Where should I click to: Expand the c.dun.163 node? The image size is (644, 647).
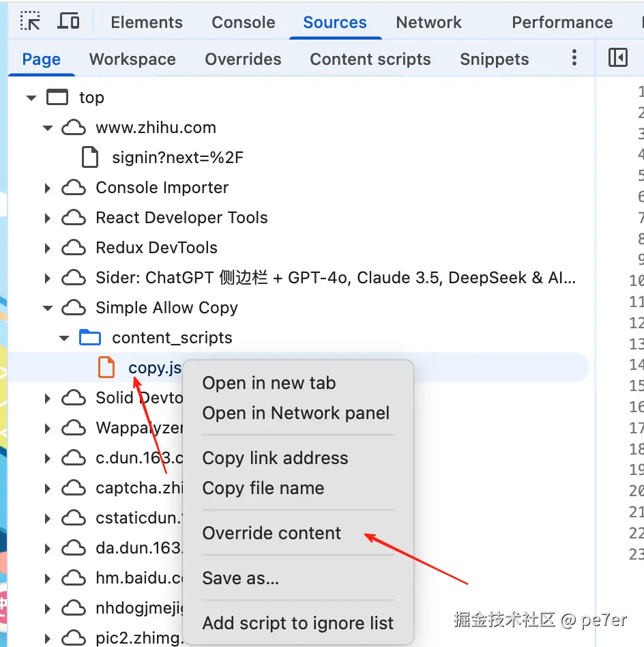(x=48, y=459)
